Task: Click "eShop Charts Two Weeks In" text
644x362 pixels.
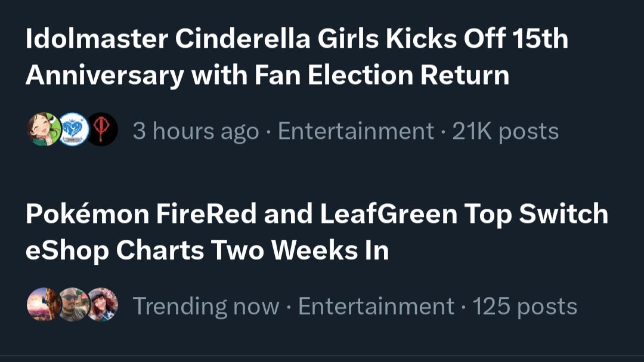Action: (x=207, y=250)
